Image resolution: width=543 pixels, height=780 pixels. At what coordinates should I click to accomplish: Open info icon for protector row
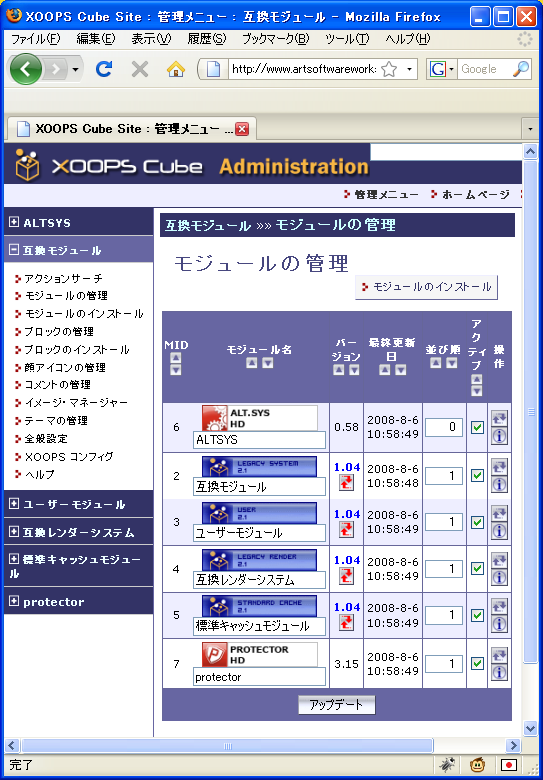point(499,672)
